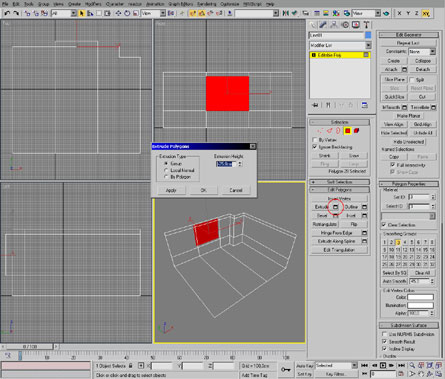Screen dimensions: 445x379
Task: Select Vertex sub-object level icon
Action: click(320, 131)
